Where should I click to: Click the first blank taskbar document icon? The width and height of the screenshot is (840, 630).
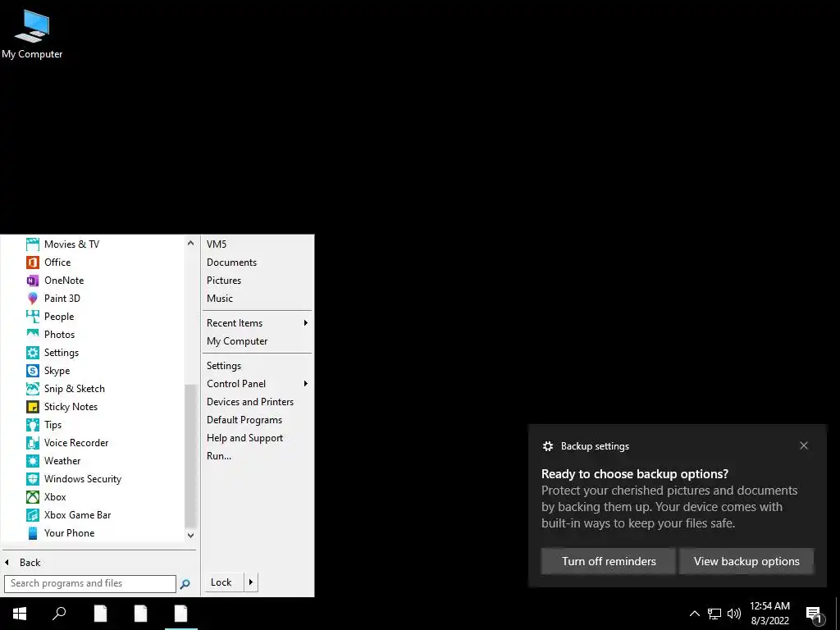pyautogui.click(x=100, y=614)
